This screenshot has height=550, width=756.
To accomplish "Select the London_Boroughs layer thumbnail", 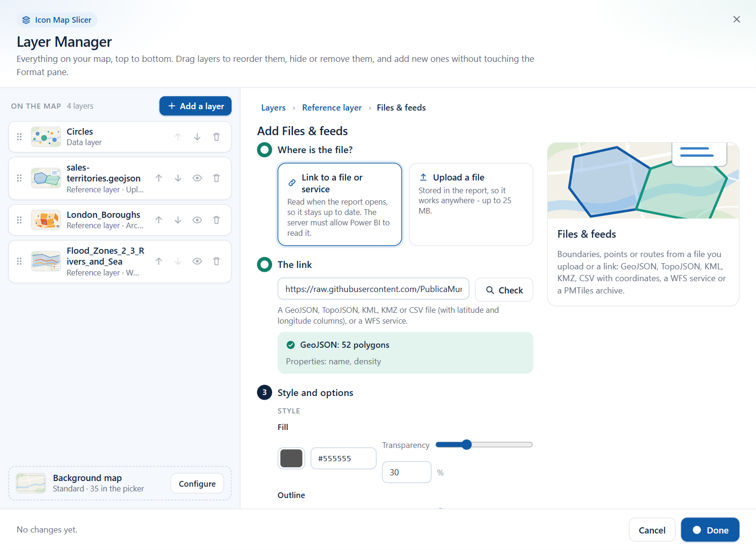I will [46, 220].
